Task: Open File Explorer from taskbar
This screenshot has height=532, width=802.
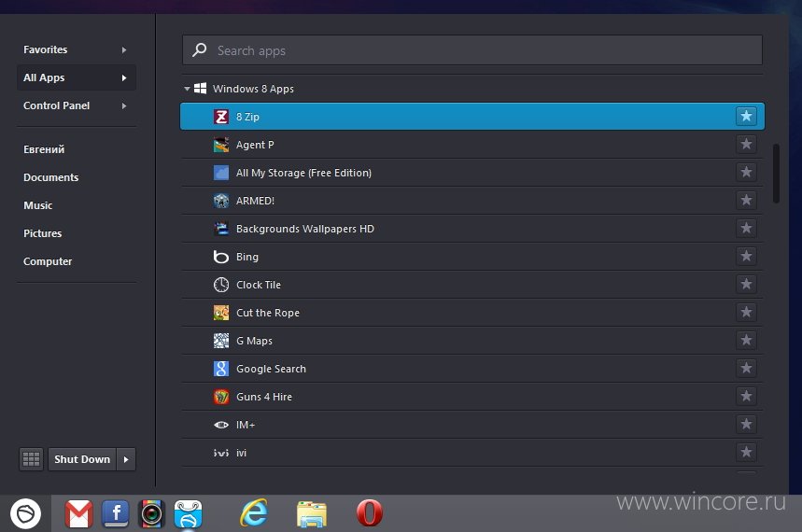Action: (x=312, y=513)
